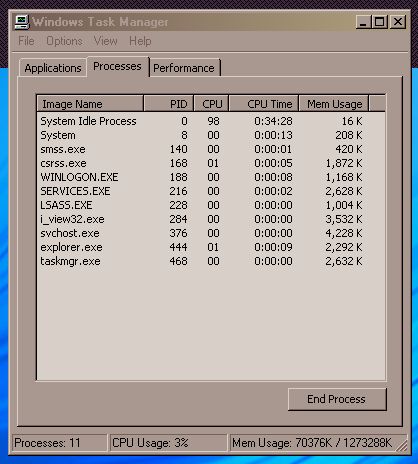418x464 pixels.
Task: Sort by Mem Usage column header
Action: (x=334, y=104)
